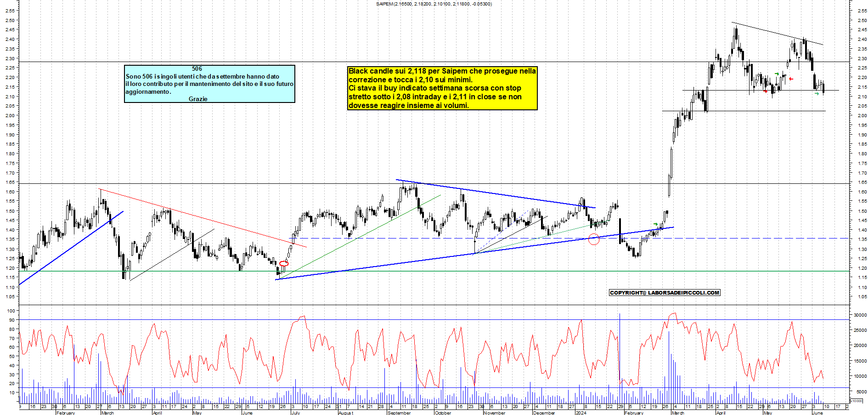Click the word 'Grazie' in the cyan box
Image resolution: width=868 pixels, height=415 pixels.
[x=198, y=99]
